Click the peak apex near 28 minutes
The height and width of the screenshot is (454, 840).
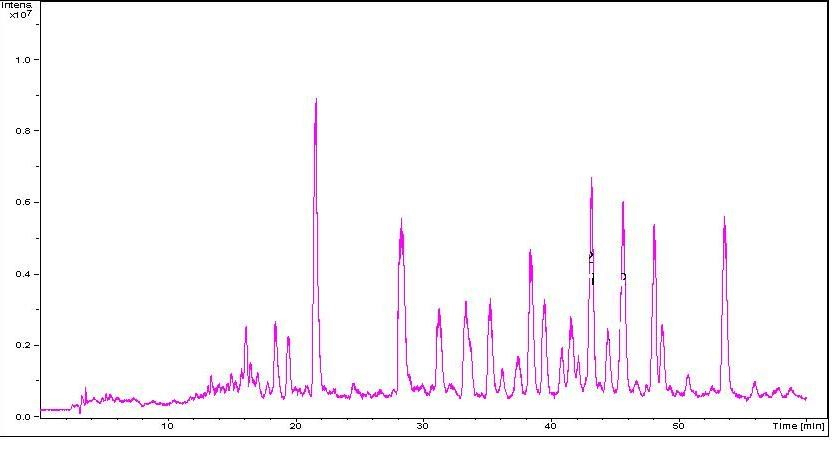point(401,222)
